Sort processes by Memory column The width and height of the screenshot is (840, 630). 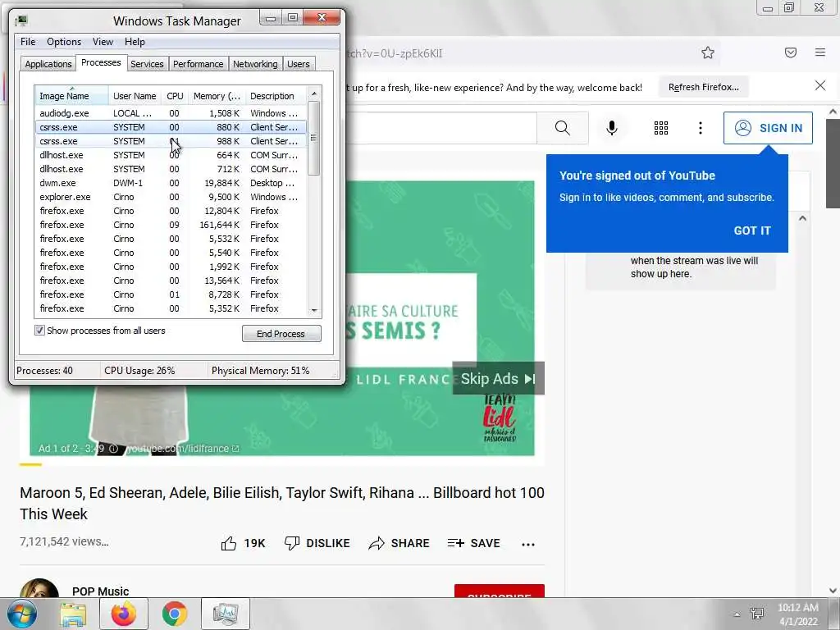pyautogui.click(x=217, y=95)
